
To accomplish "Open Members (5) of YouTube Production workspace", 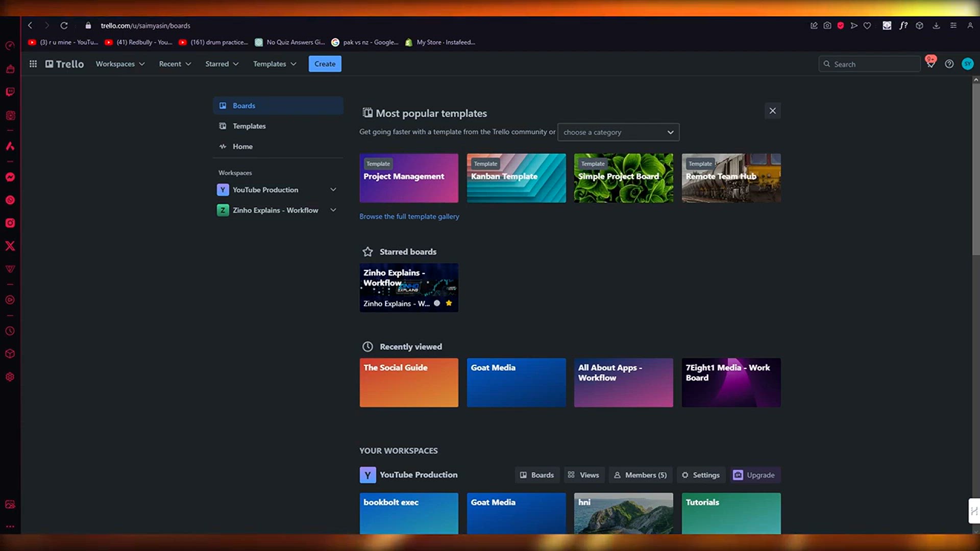I will 641,475.
